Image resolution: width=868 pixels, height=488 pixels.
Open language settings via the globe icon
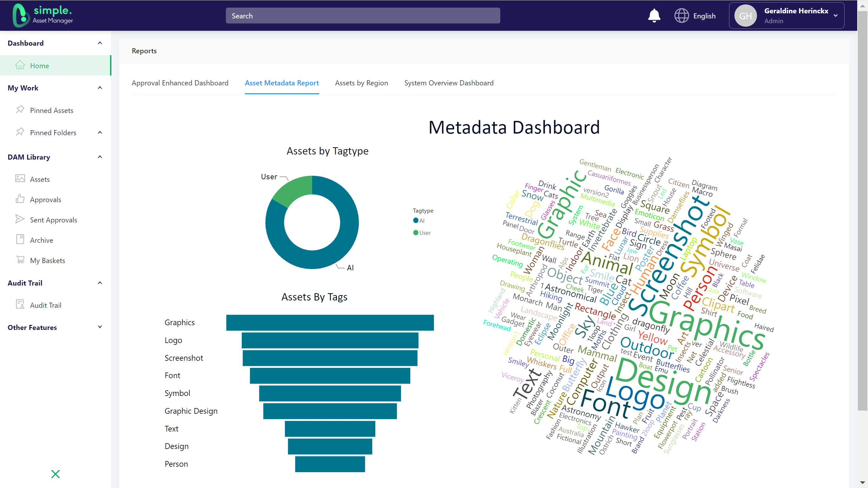pyautogui.click(x=682, y=16)
